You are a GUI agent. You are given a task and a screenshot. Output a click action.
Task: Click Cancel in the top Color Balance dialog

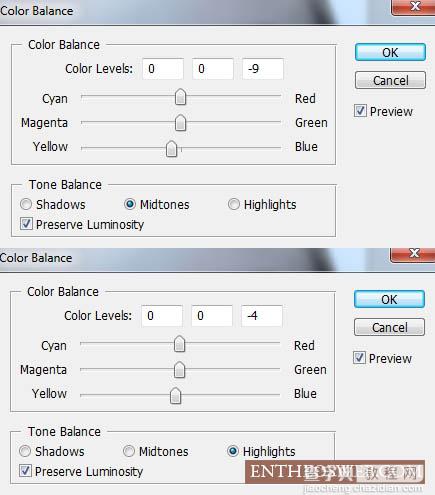(390, 80)
